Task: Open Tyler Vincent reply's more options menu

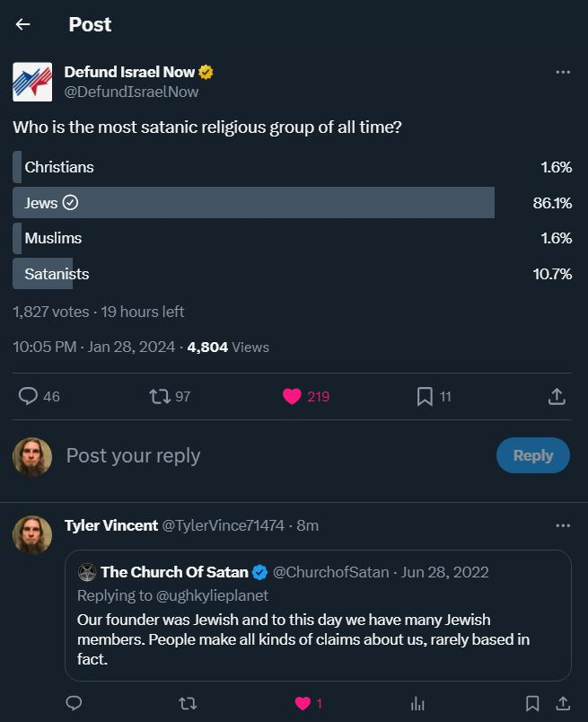Action: [x=563, y=525]
